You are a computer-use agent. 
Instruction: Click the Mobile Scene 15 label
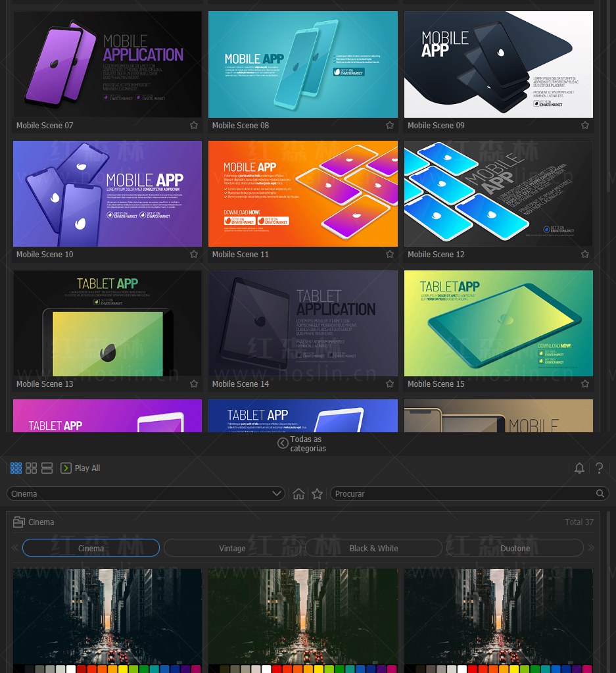(436, 384)
